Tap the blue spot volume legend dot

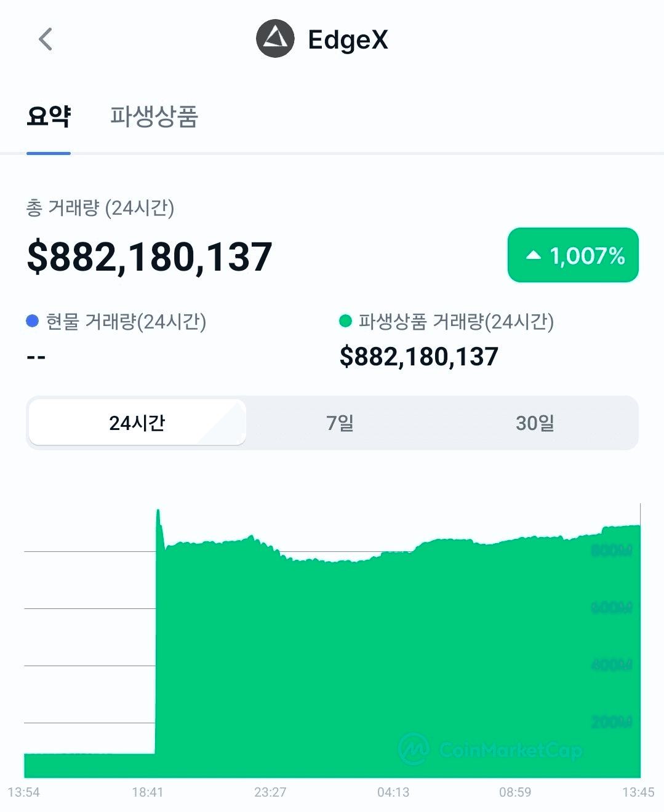coord(33,320)
